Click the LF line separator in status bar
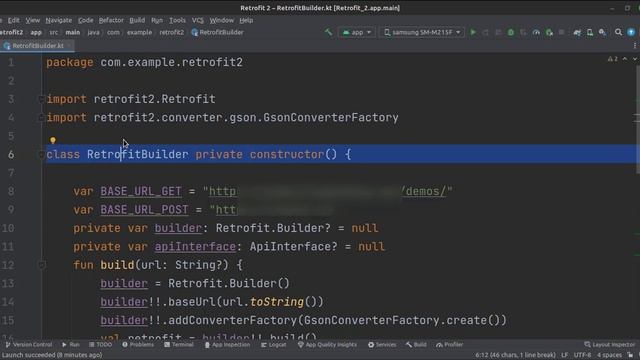The image size is (640, 360). (x=565, y=355)
